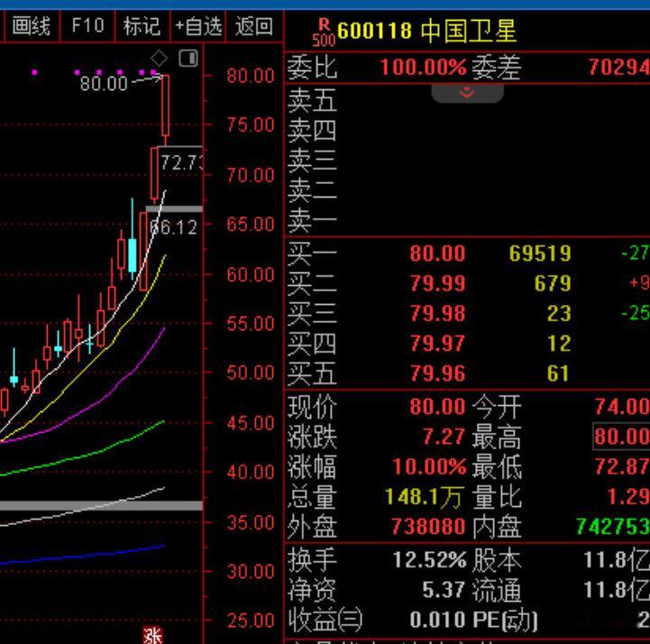Click the 卖五 sell row label

[312, 100]
